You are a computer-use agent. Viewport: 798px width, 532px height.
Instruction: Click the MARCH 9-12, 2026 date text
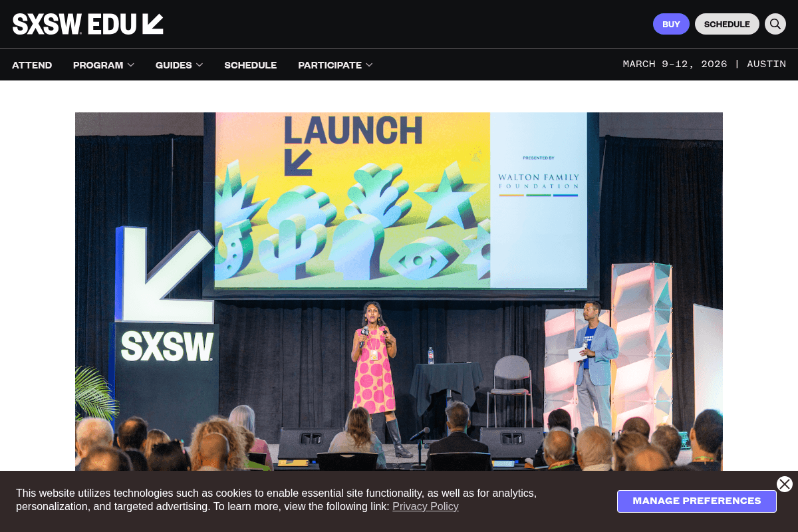coord(675,64)
